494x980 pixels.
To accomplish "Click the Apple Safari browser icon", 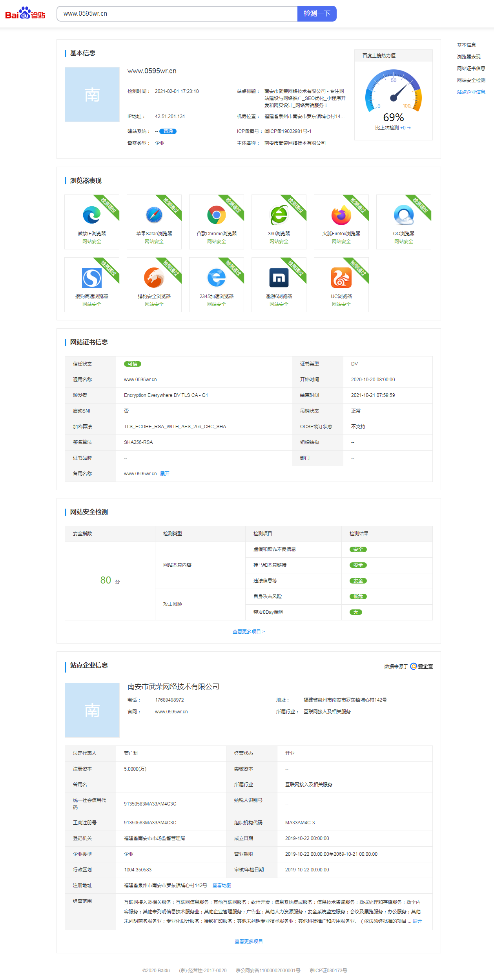I will (154, 215).
